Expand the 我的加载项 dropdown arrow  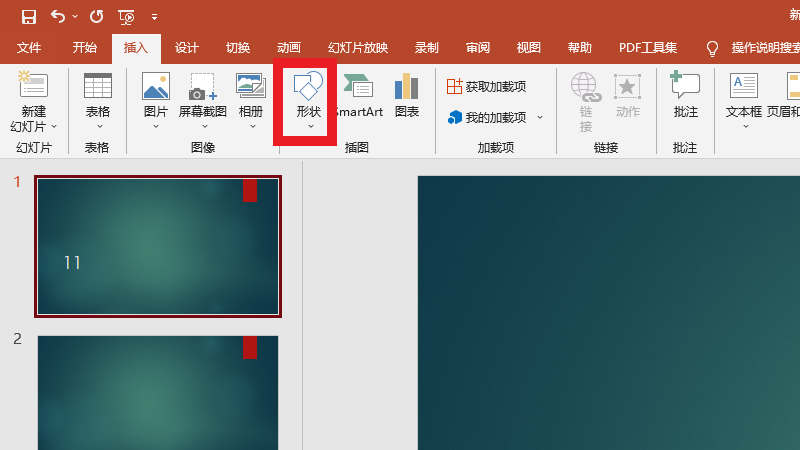coord(540,117)
